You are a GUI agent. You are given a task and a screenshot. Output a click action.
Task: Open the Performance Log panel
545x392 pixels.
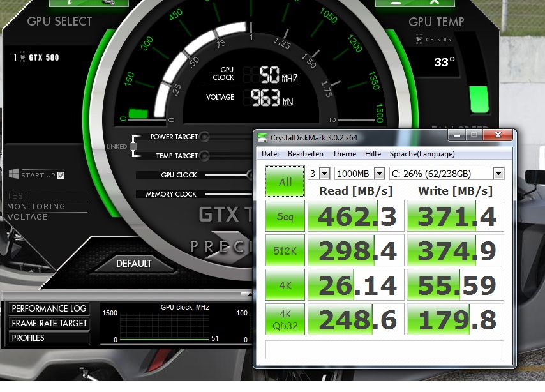click(49, 308)
